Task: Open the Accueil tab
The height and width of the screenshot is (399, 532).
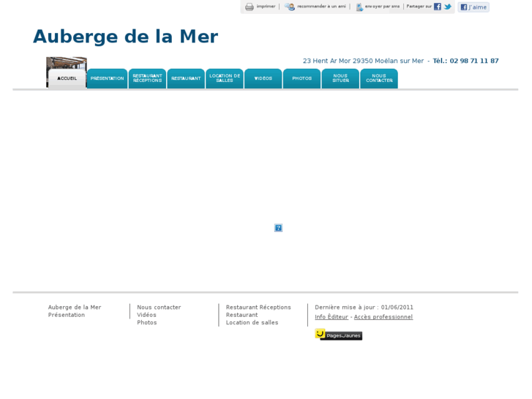Action: (x=67, y=78)
